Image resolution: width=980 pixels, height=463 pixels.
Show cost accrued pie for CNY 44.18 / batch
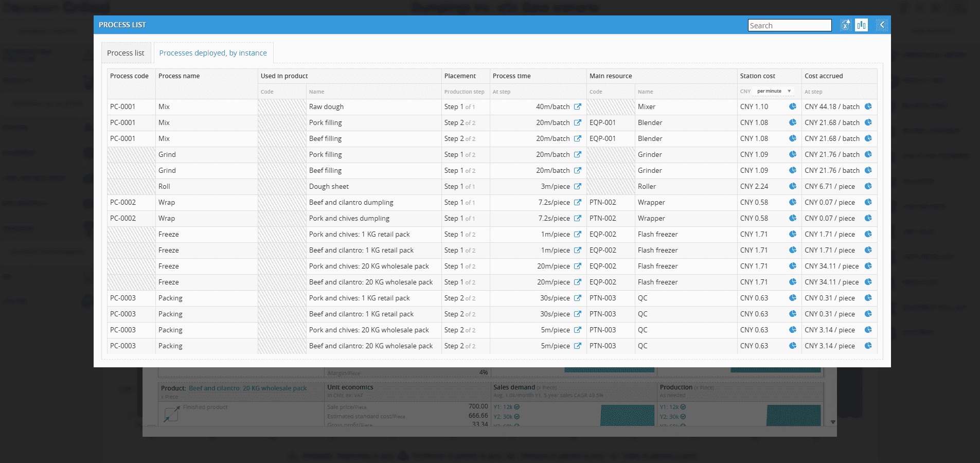[x=868, y=106]
